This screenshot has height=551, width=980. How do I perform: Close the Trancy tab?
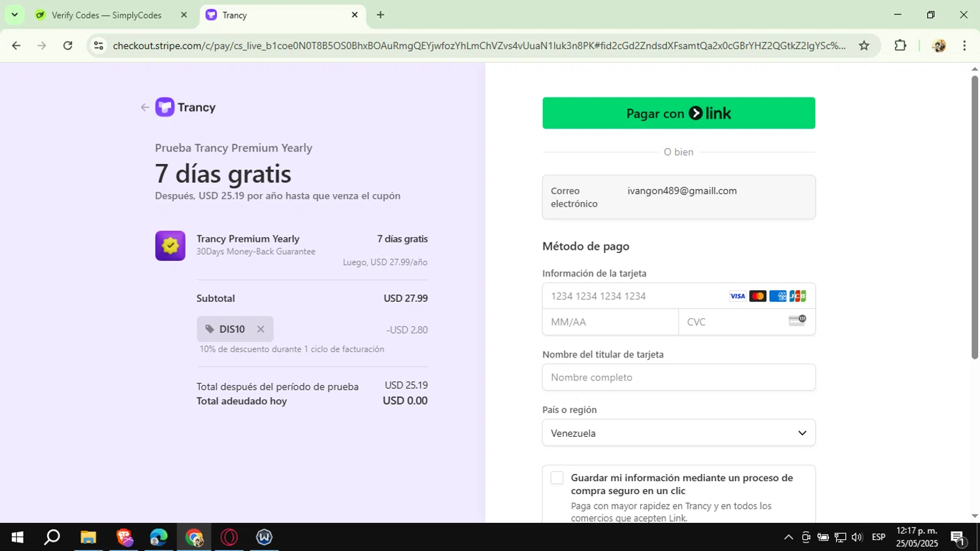tap(355, 15)
